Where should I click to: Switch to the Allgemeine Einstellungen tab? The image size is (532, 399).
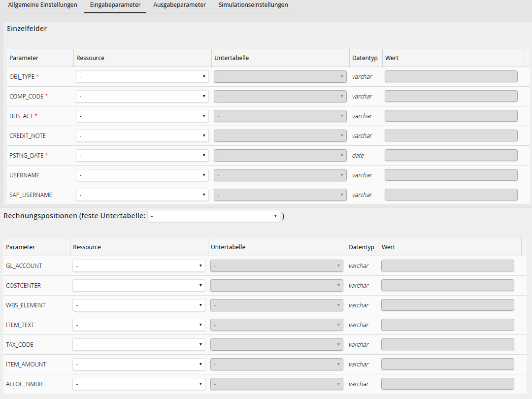(x=42, y=5)
